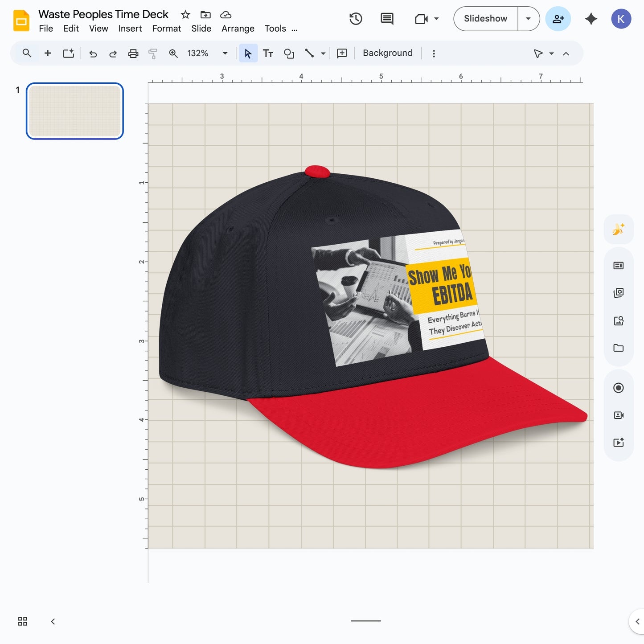Open Gemini sparkle assistant

591,19
